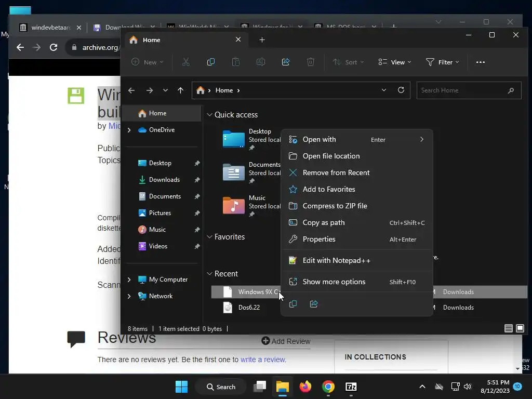Close the Home tab in Explorer
532x399 pixels.
point(238,39)
